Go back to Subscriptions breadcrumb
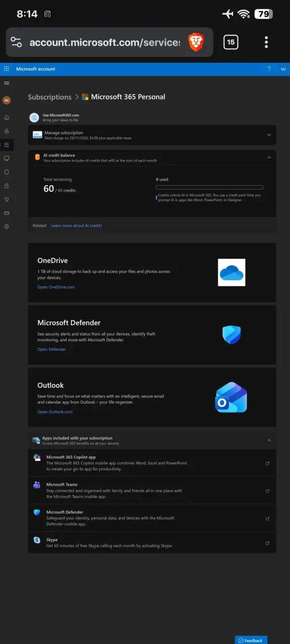 (50, 97)
